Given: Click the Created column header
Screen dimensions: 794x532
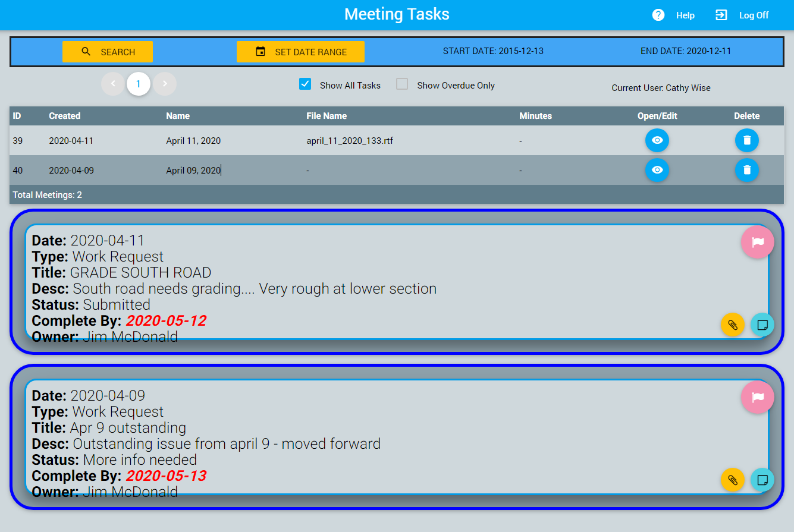Looking at the screenshot, I should tap(65, 116).
